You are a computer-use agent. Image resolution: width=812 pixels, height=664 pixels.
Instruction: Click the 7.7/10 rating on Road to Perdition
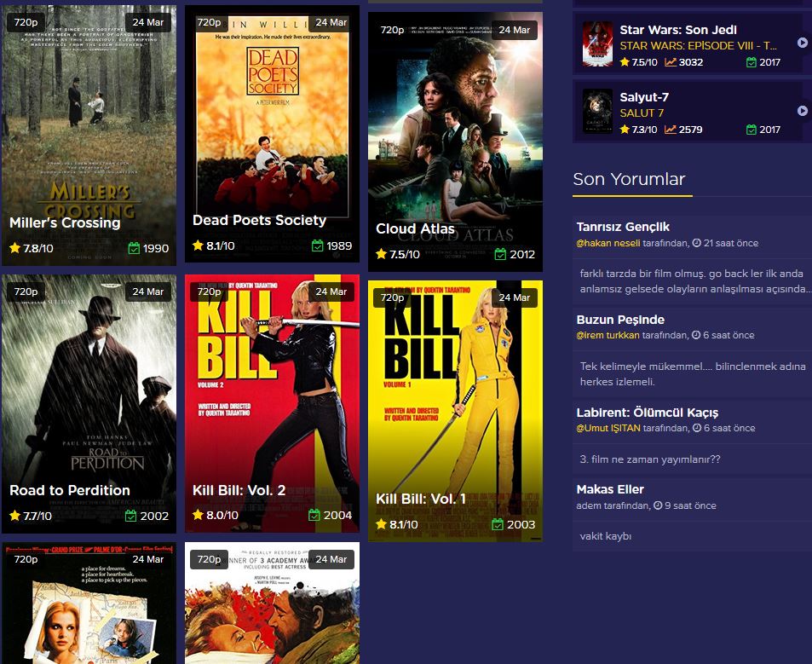tap(37, 516)
